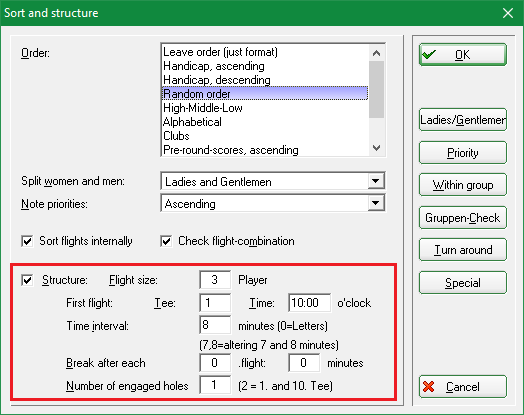Click the red X Cancel button

coord(463,387)
